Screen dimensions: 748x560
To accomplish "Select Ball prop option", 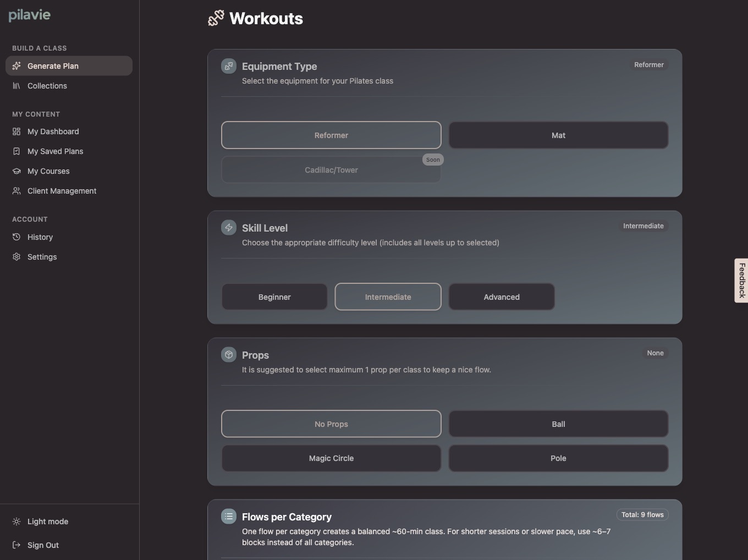I will [558, 424].
